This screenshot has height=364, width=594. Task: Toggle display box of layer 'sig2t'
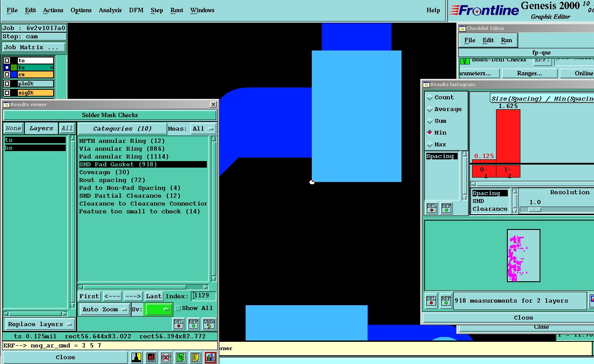(7, 93)
